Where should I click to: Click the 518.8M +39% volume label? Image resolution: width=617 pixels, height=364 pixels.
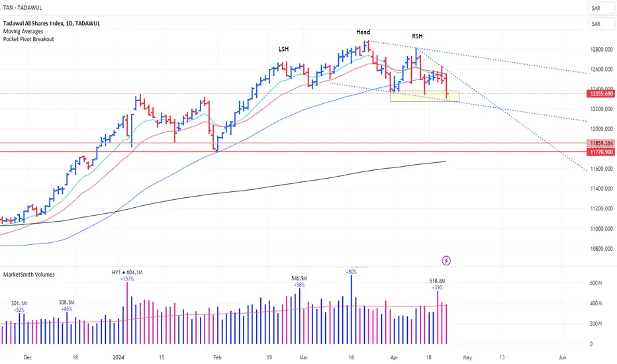[437, 285]
